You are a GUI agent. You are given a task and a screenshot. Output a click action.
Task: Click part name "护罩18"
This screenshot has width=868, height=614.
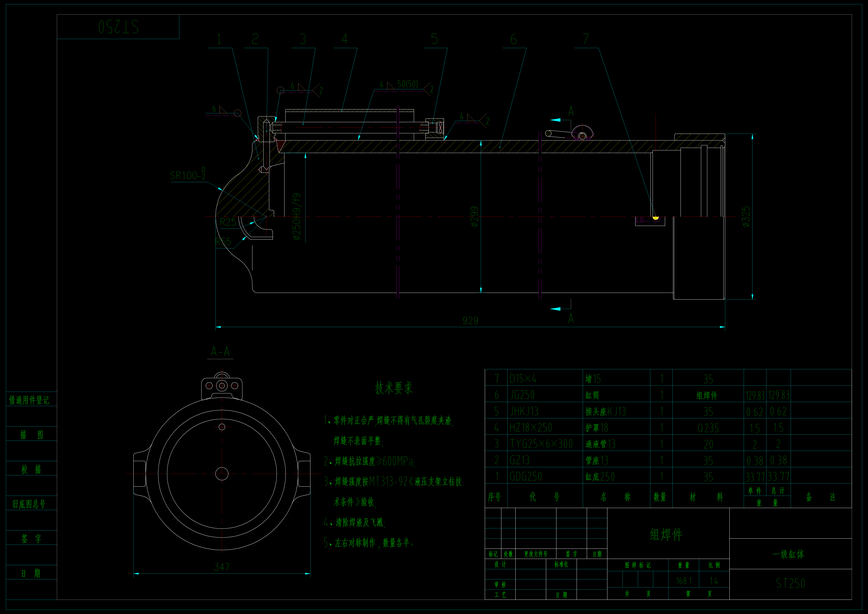click(597, 427)
